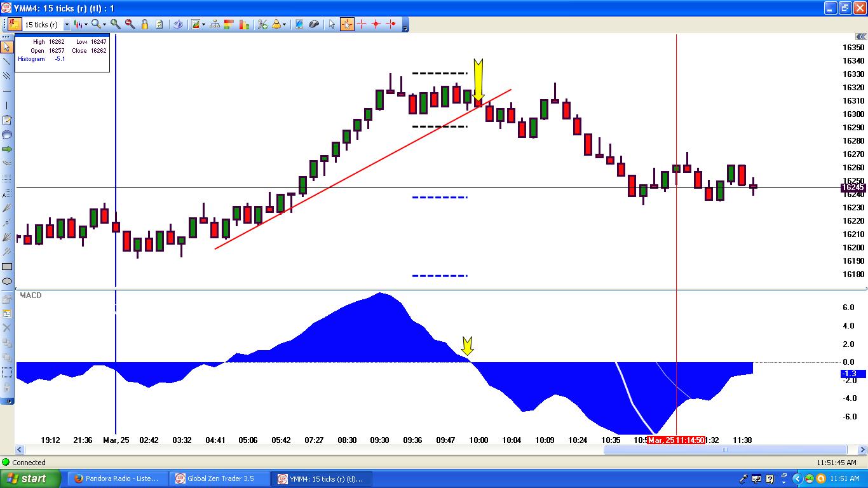The width and height of the screenshot is (868, 488).
Task: Select the dotted horizontal levels tool
Action: coord(7,179)
